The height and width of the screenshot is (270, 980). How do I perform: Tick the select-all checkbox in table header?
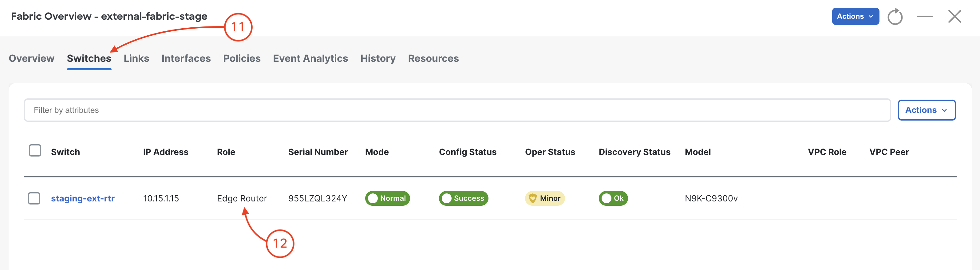pos(35,150)
